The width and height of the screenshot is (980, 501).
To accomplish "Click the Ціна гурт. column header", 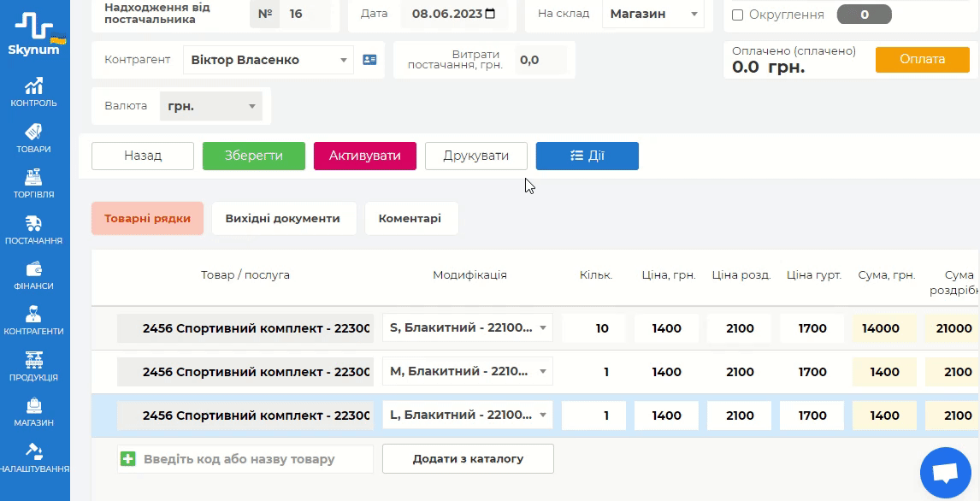I will click(814, 274).
